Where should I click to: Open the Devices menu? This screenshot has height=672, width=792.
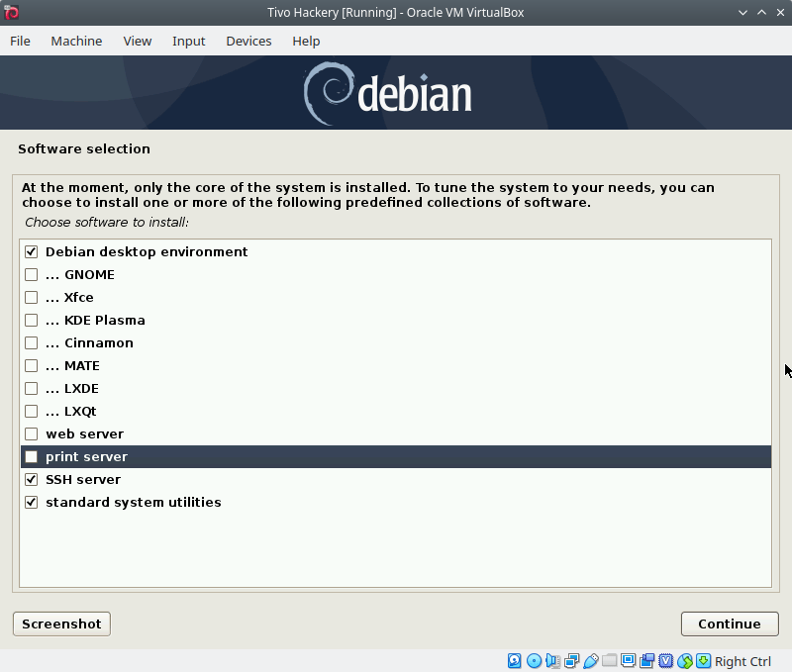click(248, 41)
